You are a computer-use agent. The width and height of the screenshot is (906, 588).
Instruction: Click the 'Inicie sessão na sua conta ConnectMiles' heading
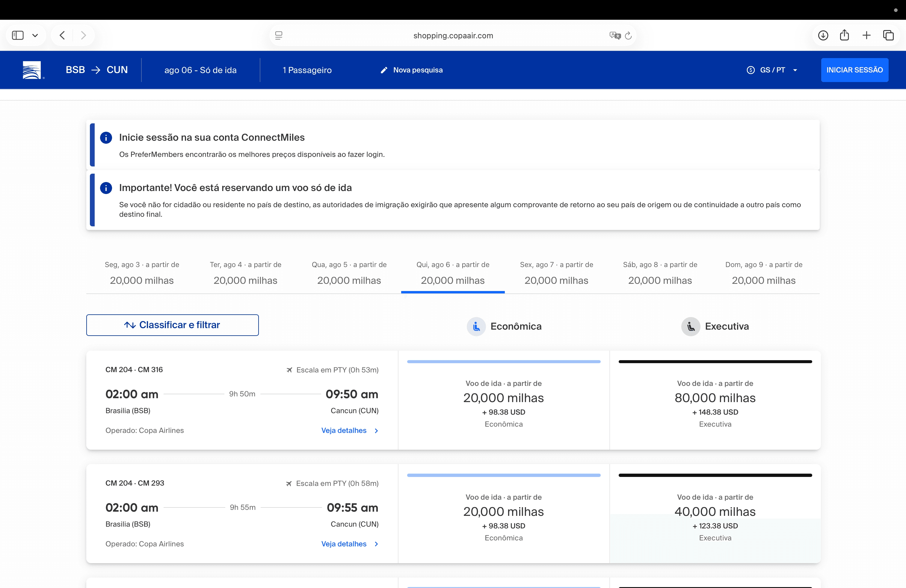pyautogui.click(x=212, y=137)
